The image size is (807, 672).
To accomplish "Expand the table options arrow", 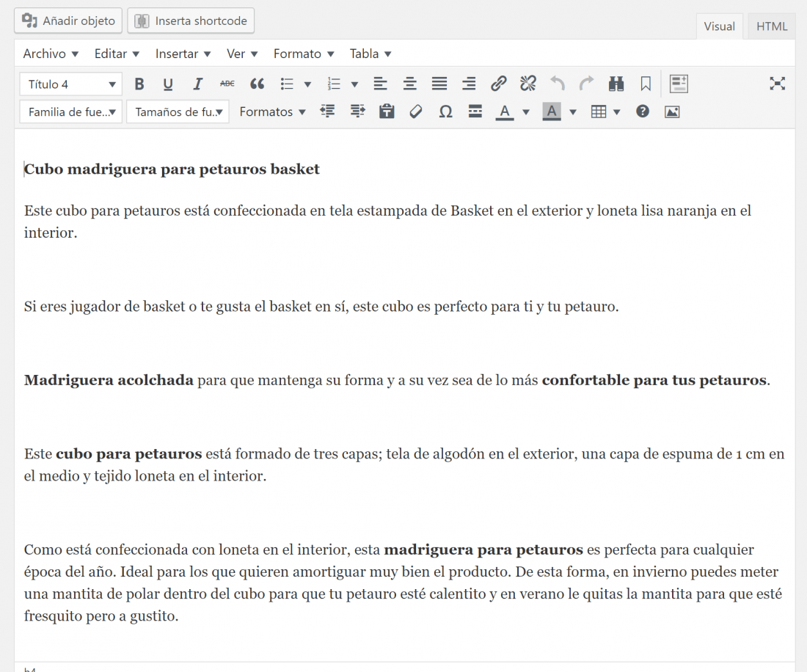I will [x=616, y=112].
